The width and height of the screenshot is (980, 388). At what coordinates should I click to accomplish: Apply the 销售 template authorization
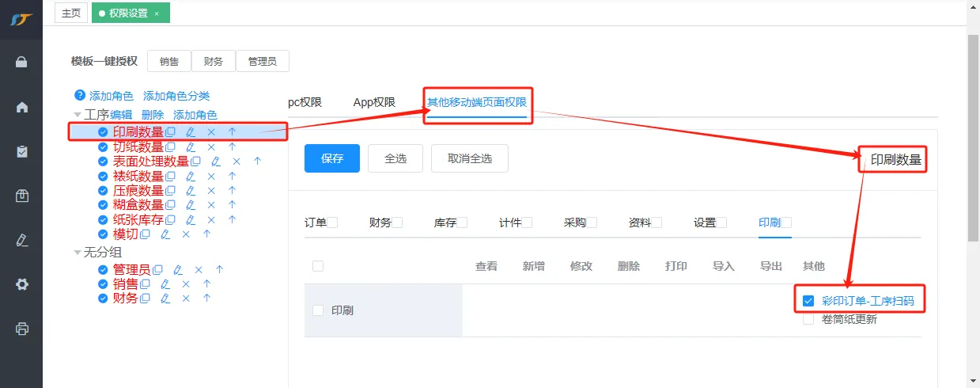169,61
